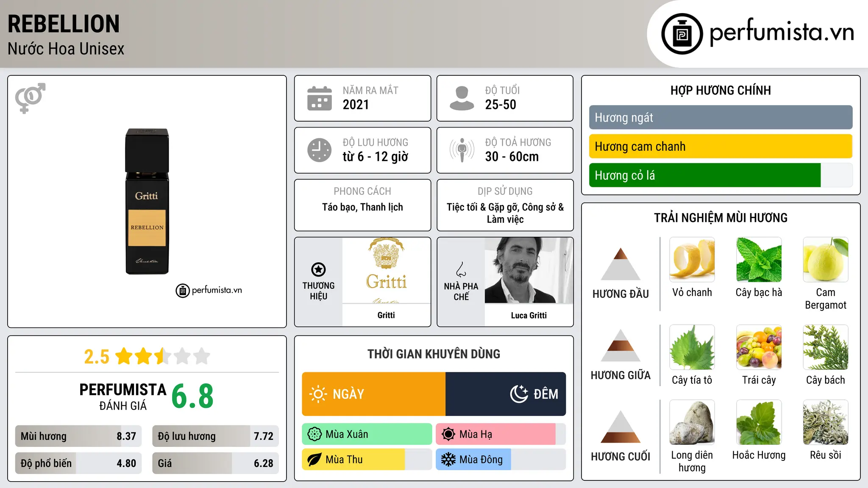Click the summer sun icon
This screenshot has height=488, width=868.
coord(448,434)
